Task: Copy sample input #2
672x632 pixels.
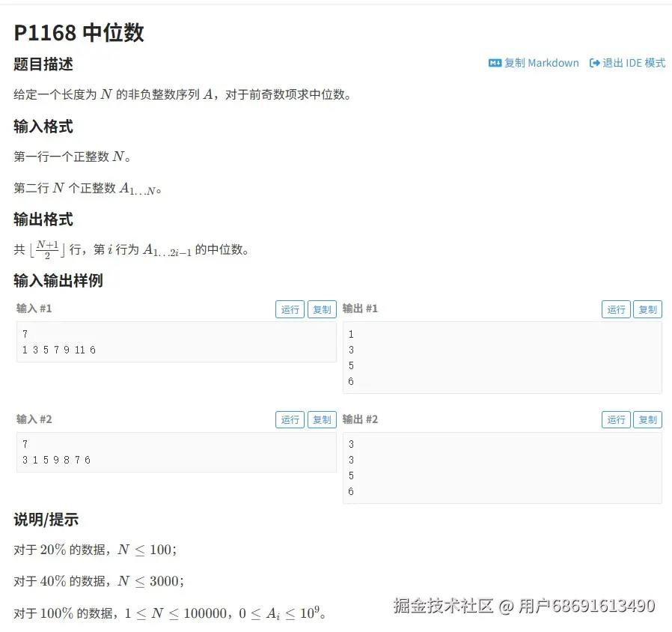Action: coord(322,419)
